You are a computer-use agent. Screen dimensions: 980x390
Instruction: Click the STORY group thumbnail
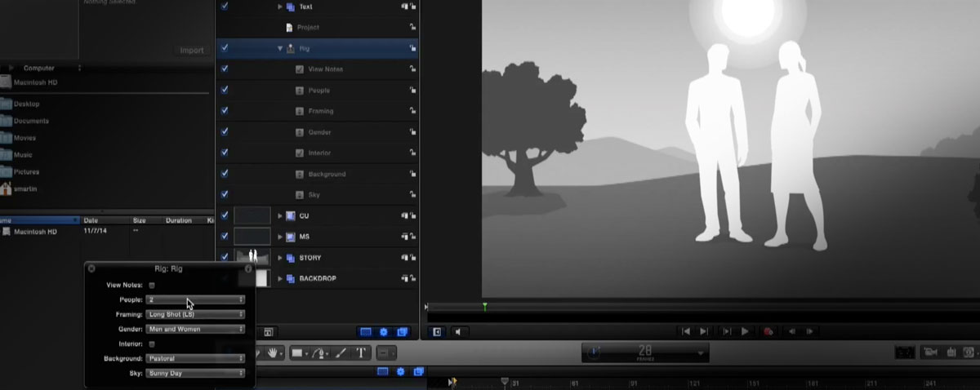click(252, 258)
